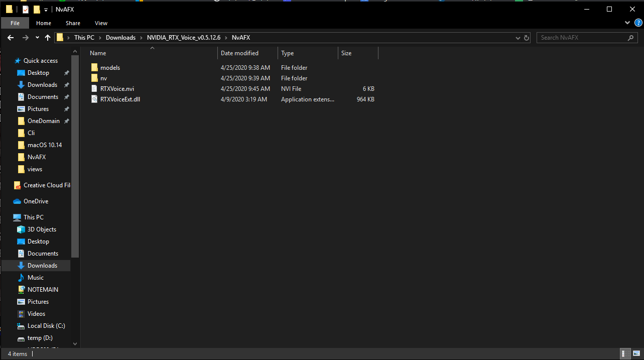Viewport: 644px width, 360px height.
Task: Open 3D Objects under This PC
Action: [x=42, y=229]
